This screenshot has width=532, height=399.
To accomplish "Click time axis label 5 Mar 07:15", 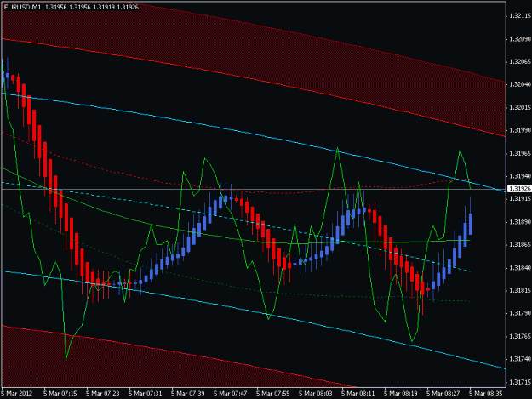I will 60,393.
